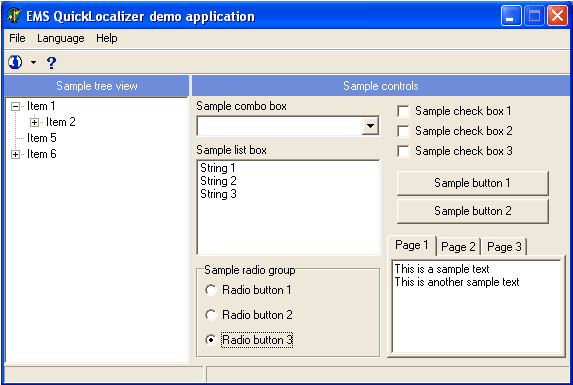Select String 3 in the list box

tap(218, 194)
